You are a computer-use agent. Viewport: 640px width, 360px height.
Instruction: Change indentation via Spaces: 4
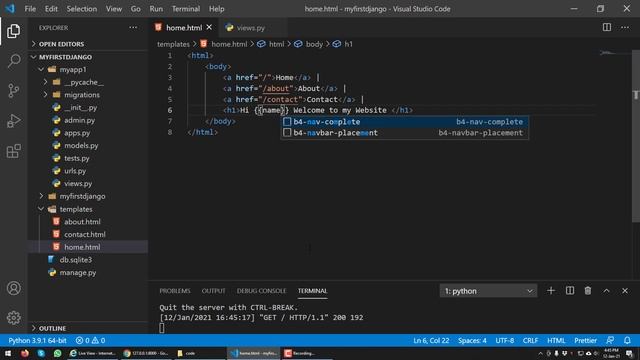tap(472, 340)
